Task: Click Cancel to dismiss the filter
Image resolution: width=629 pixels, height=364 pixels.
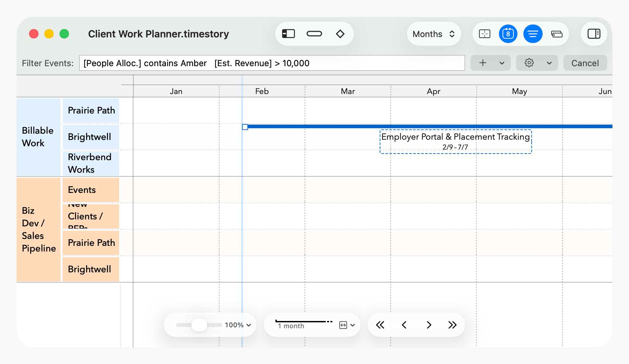Action: (x=585, y=63)
